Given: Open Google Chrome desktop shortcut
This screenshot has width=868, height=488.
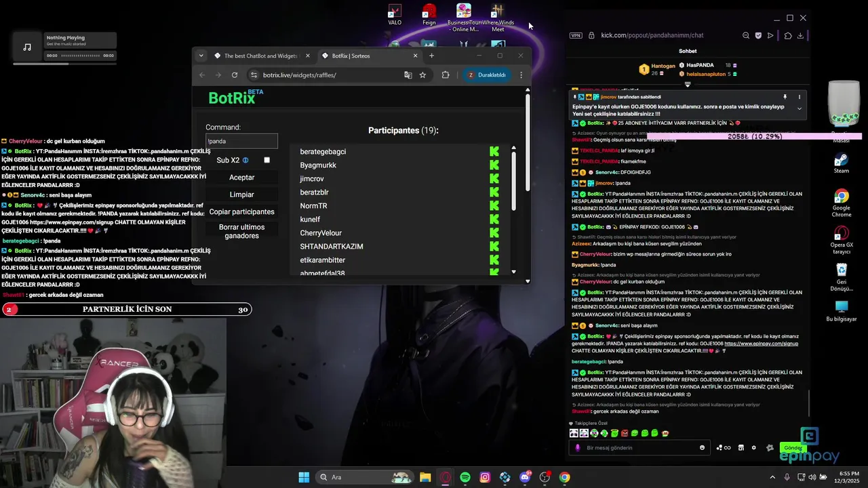Looking at the screenshot, I should 841,203.
